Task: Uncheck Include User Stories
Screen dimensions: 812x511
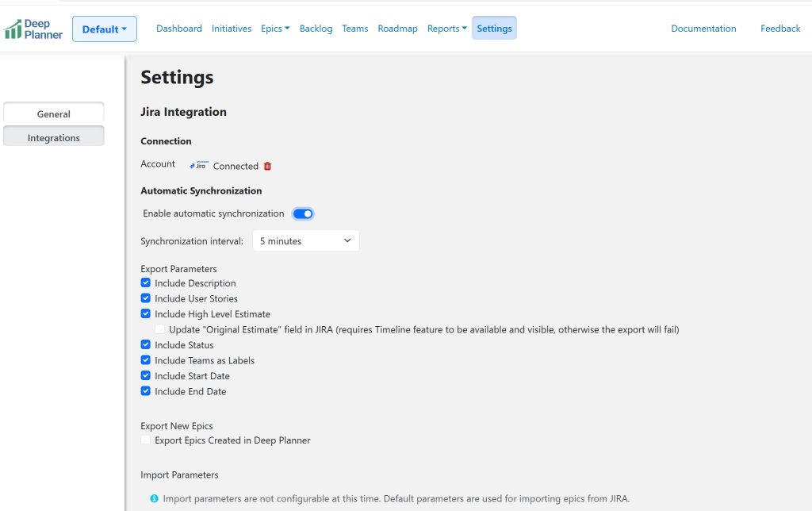Action: click(x=146, y=298)
